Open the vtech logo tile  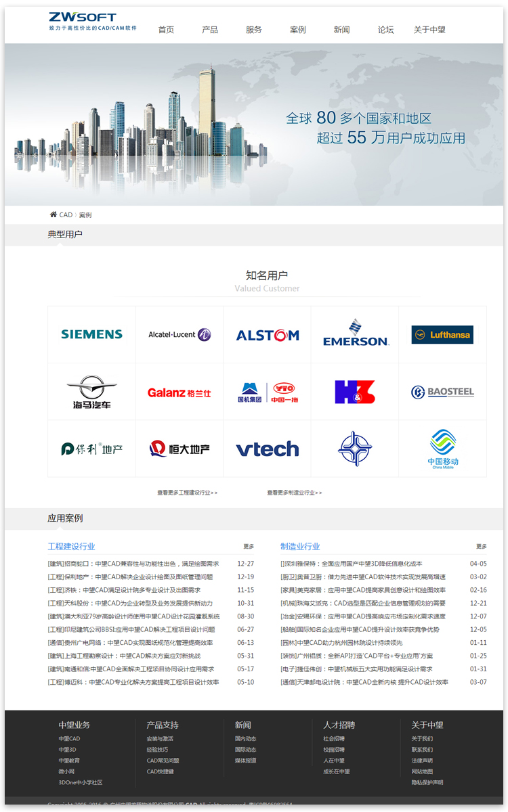point(267,449)
